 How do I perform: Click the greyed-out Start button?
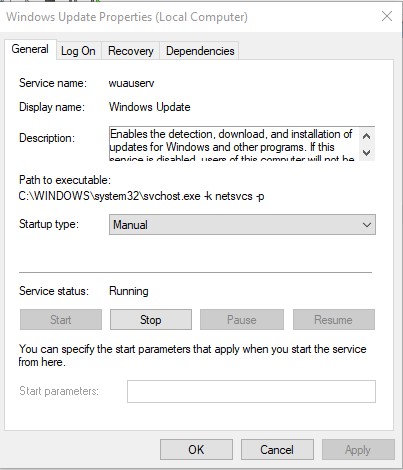coord(61,320)
